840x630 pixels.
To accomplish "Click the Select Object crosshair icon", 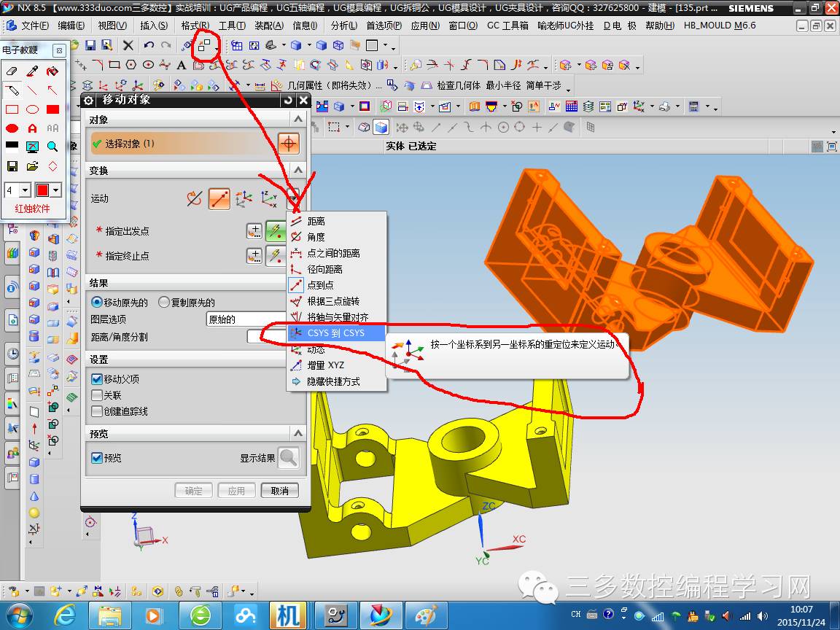I will pyautogui.click(x=288, y=144).
